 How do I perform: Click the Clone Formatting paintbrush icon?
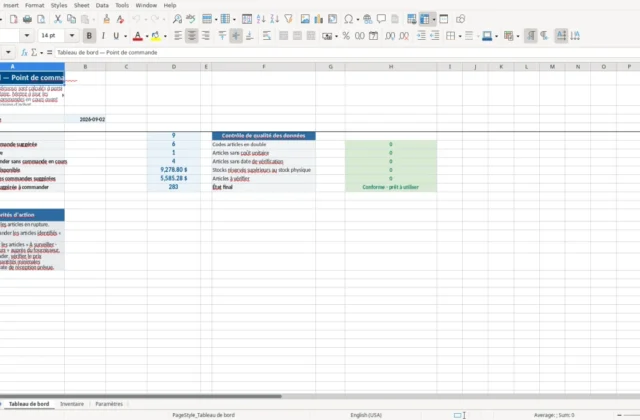pos(107,19)
